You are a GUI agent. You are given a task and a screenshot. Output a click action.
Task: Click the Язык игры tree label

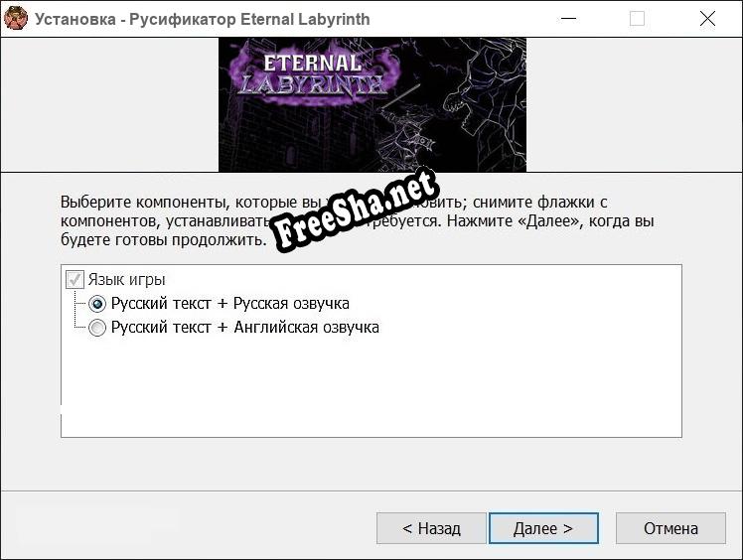pos(126,280)
